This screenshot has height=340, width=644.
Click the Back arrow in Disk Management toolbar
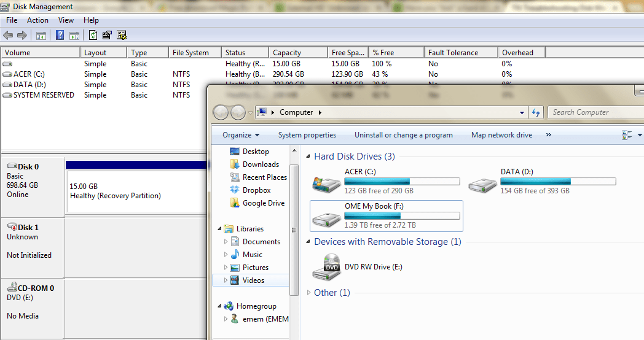pos(8,35)
